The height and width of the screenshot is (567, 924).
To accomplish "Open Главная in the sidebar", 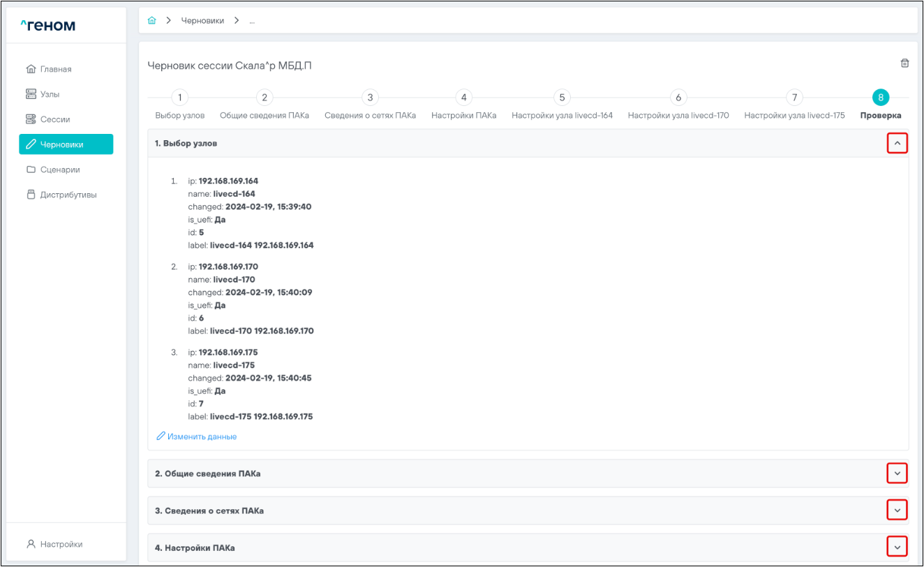I will point(55,69).
